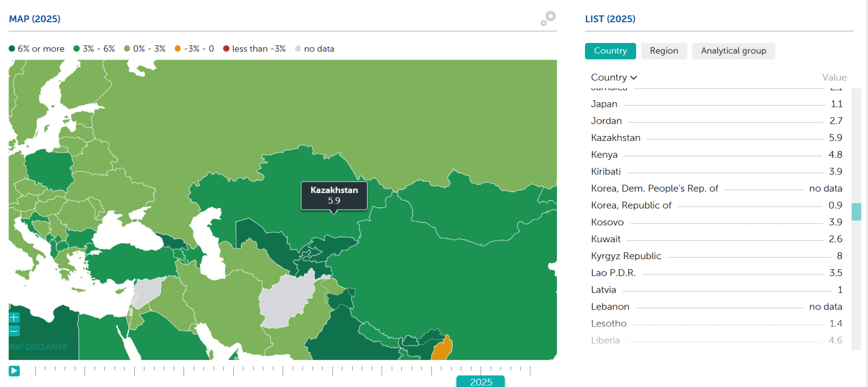
Task: Zoom in on the map
Action: pyautogui.click(x=14, y=317)
